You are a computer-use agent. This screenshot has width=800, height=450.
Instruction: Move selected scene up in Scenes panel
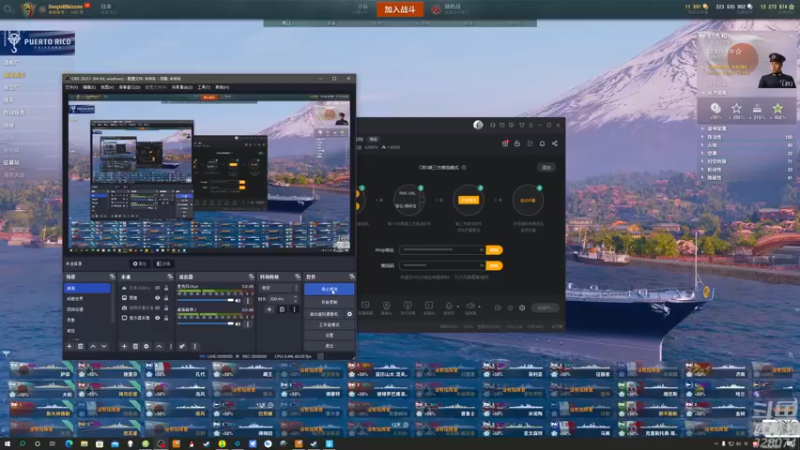pyautogui.click(x=93, y=346)
